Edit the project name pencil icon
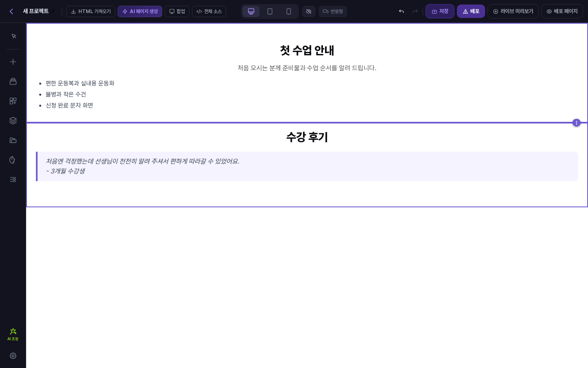 (53, 11)
